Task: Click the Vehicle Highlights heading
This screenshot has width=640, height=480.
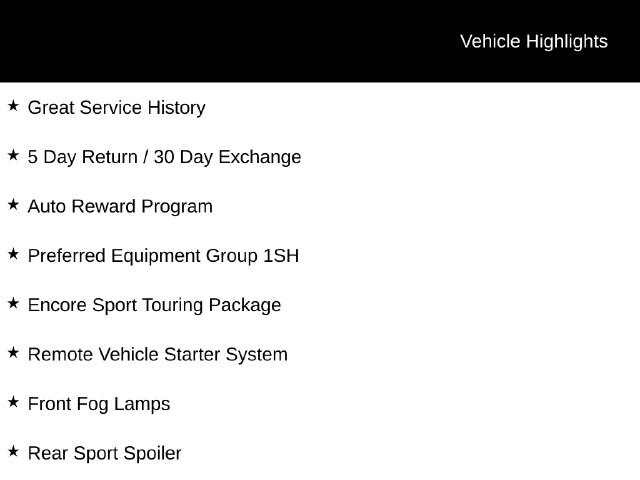Action: coord(534,42)
